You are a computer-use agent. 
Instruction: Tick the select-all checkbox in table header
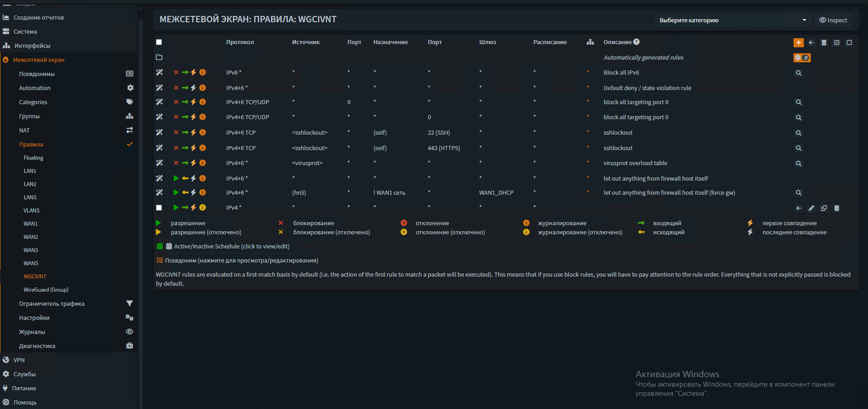tap(159, 42)
